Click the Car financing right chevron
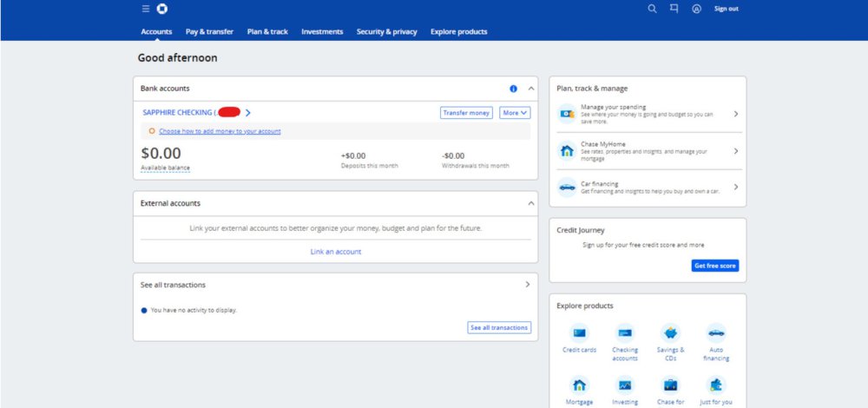868x408 pixels. (736, 188)
